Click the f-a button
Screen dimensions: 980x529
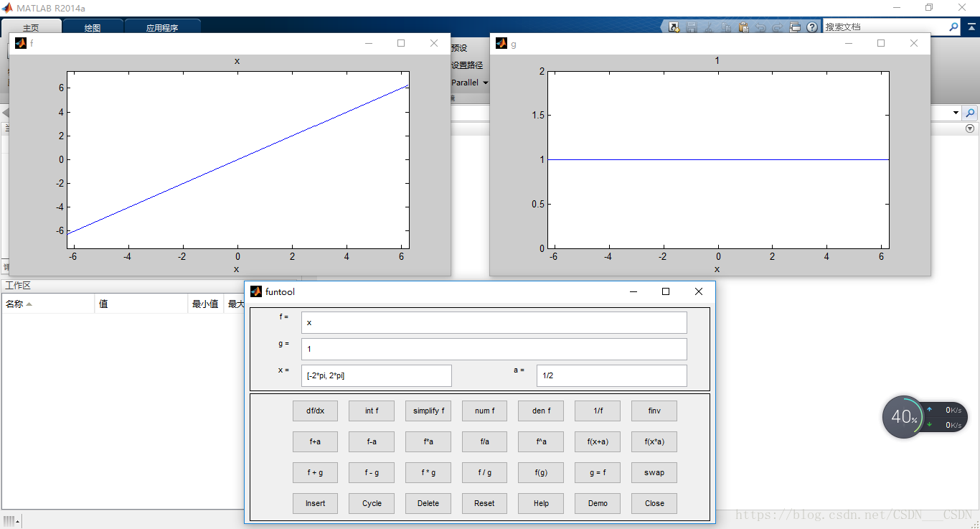pyautogui.click(x=372, y=442)
